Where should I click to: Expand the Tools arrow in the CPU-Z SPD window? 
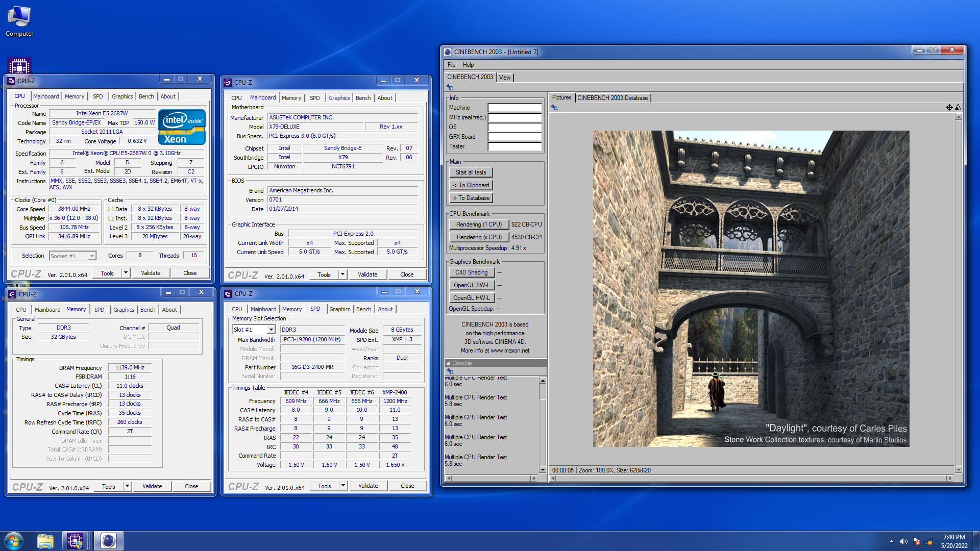(343, 486)
